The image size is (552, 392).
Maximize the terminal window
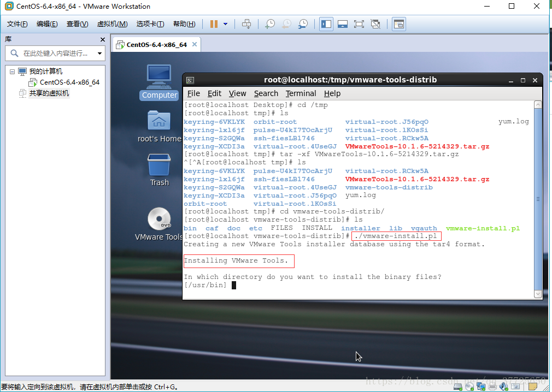tap(523, 80)
